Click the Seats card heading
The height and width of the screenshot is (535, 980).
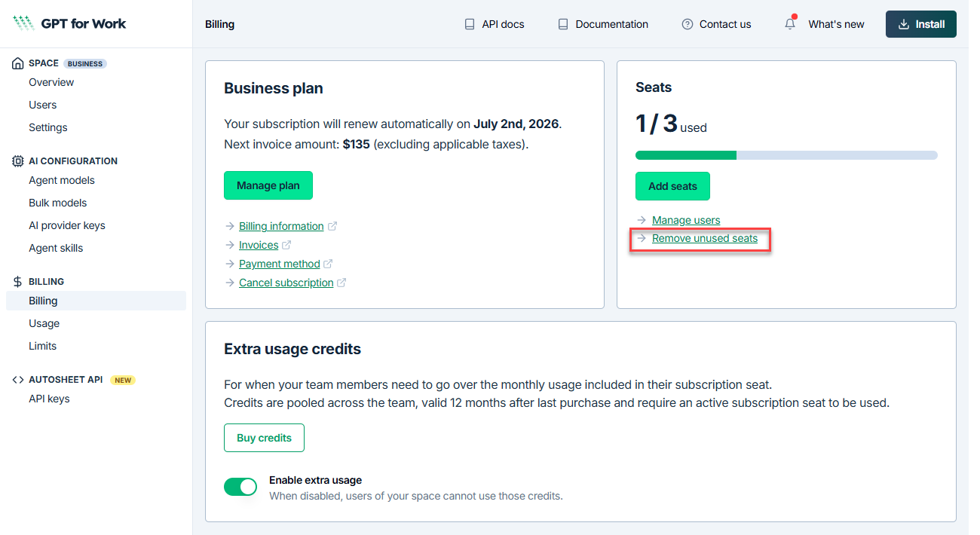click(654, 87)
